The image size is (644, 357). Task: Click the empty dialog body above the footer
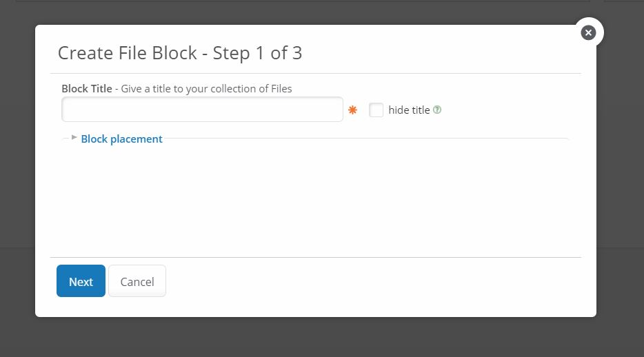[315, 200]
